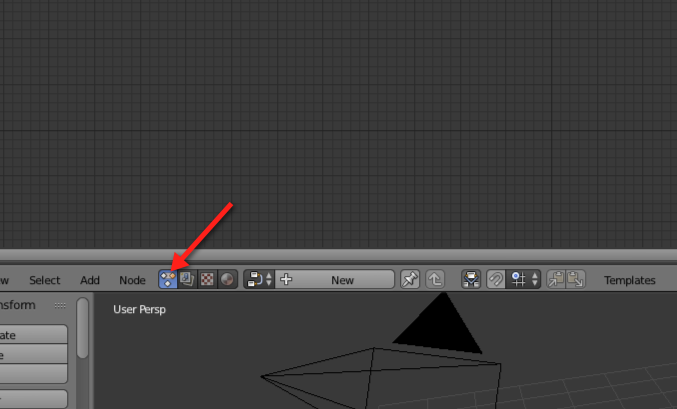Open the snap element type dropdown
This screenshot has height=409, width=677.
click(523, 279)
